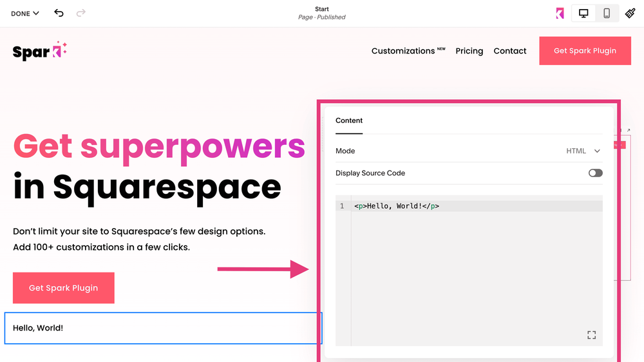Click the Start page title
644x362 pixels.
pos(321,9)
